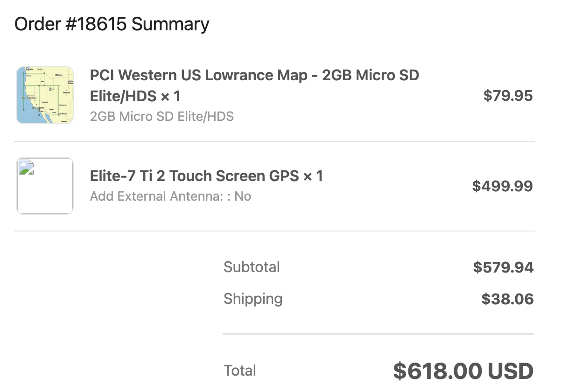This screenshot has width=561, height=392.
Task: Click the $79.95 item price
Action: point(508,96)
